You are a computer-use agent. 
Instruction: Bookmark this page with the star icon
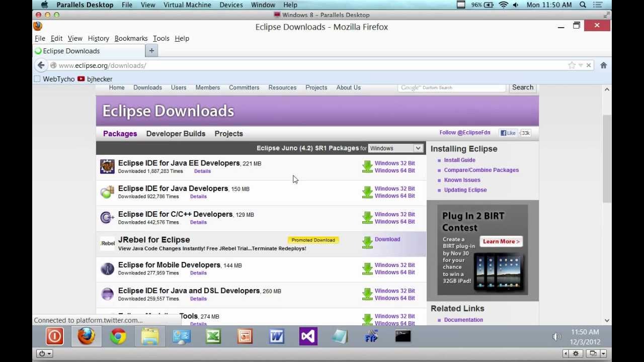(x=572, y=65)
